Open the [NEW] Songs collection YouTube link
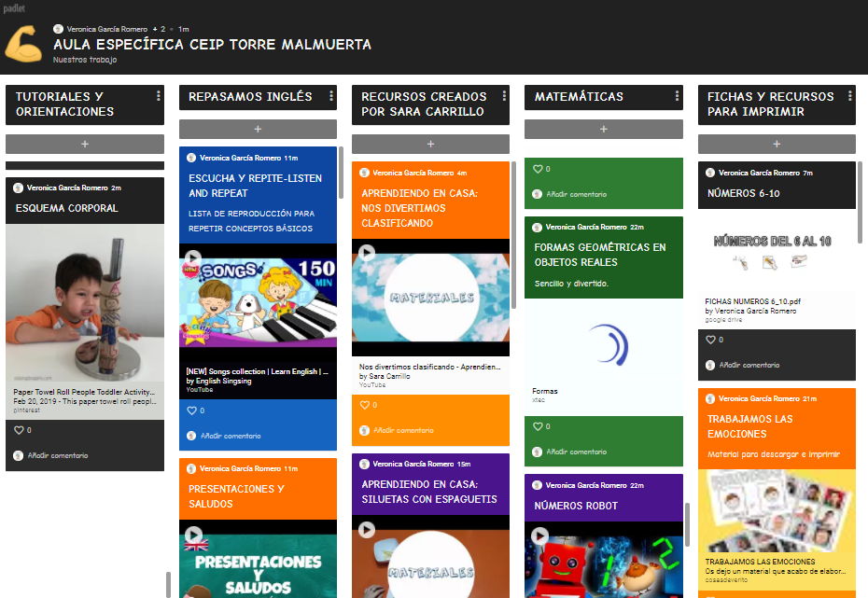 click(258, 371)
